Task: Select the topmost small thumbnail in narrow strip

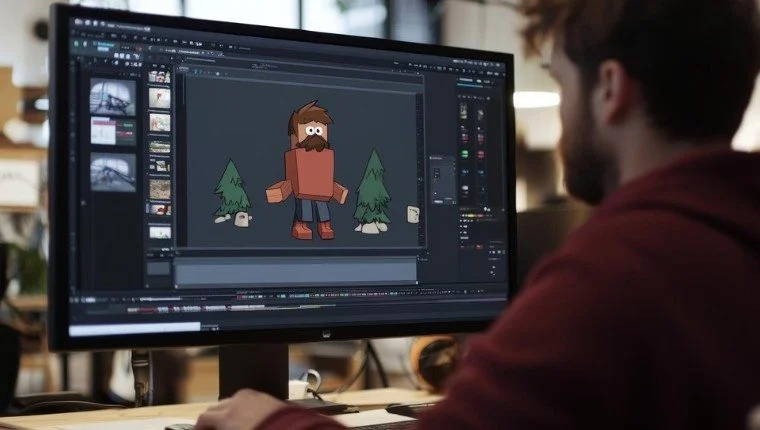Action: click(x=159, y=77)
